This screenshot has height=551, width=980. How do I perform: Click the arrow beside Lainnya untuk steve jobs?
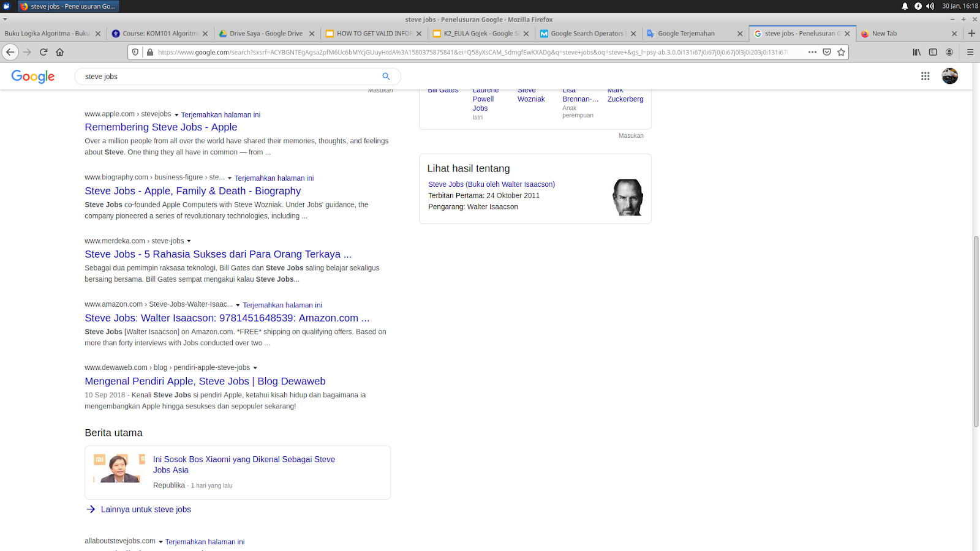pyautogui.click(x=91, y=509)
